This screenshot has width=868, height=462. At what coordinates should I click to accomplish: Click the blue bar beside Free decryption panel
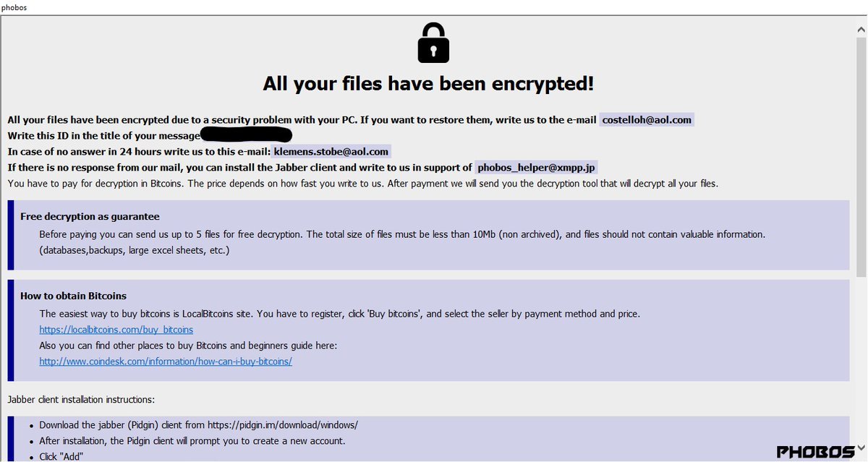pos(11,235)
